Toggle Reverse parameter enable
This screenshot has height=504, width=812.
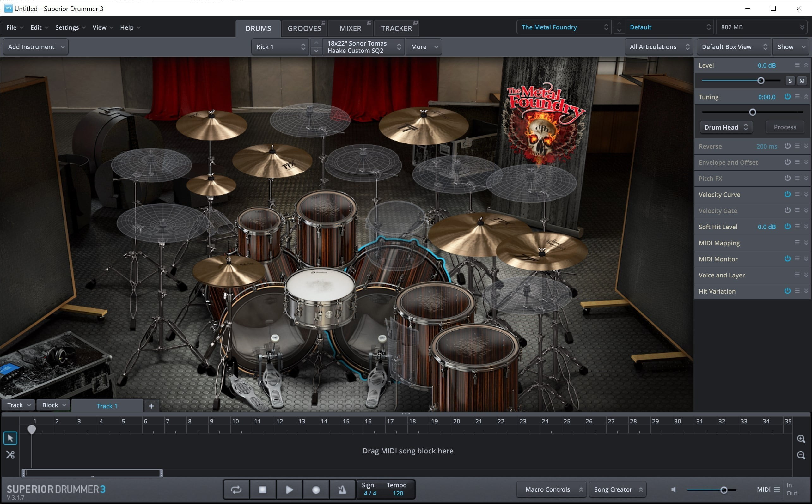[788, 146]
